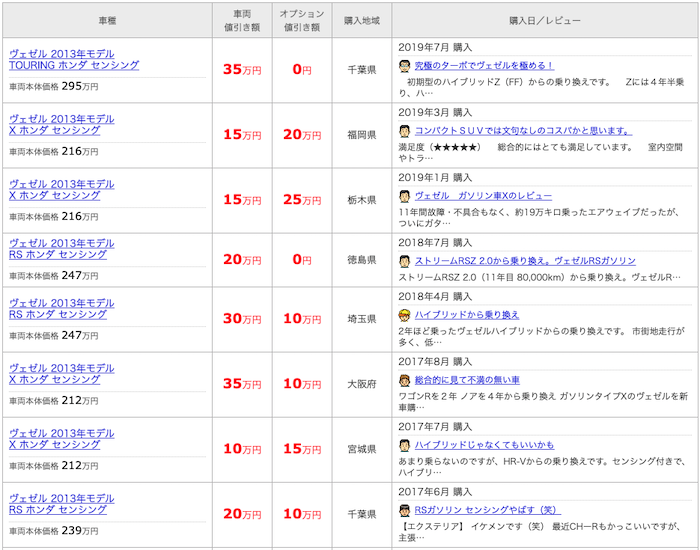Viewport: 700px width, 550px height.
Task: Click 大阪府 region cell
Action: (362, 384)
